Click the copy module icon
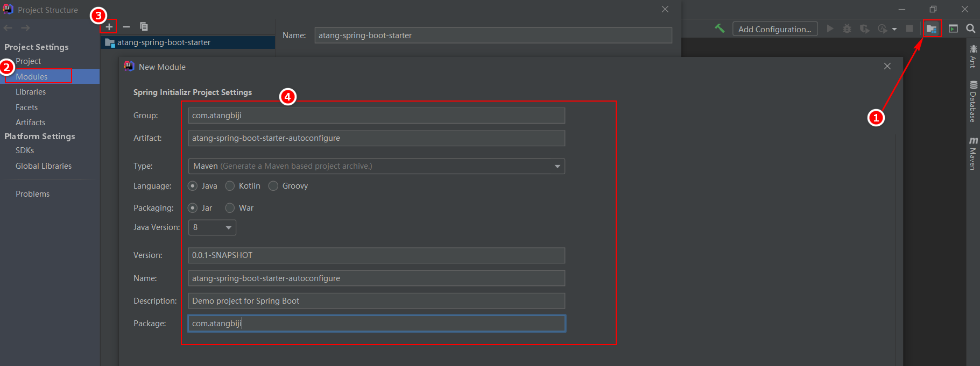The image size is (980, 366). (x=144, y=26)
